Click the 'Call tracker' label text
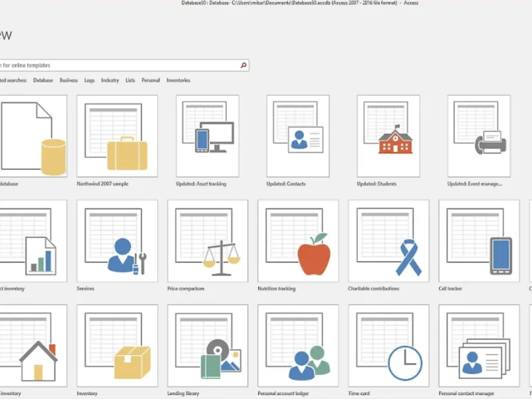 450,289
